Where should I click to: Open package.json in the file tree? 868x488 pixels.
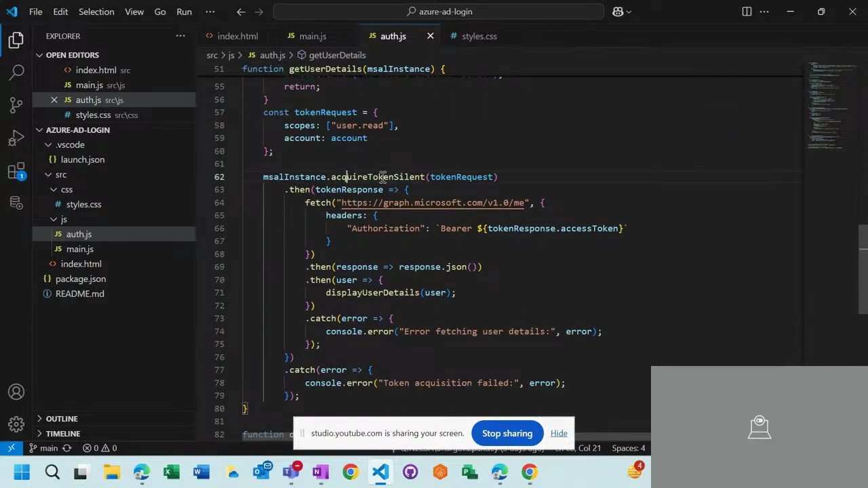81,279
